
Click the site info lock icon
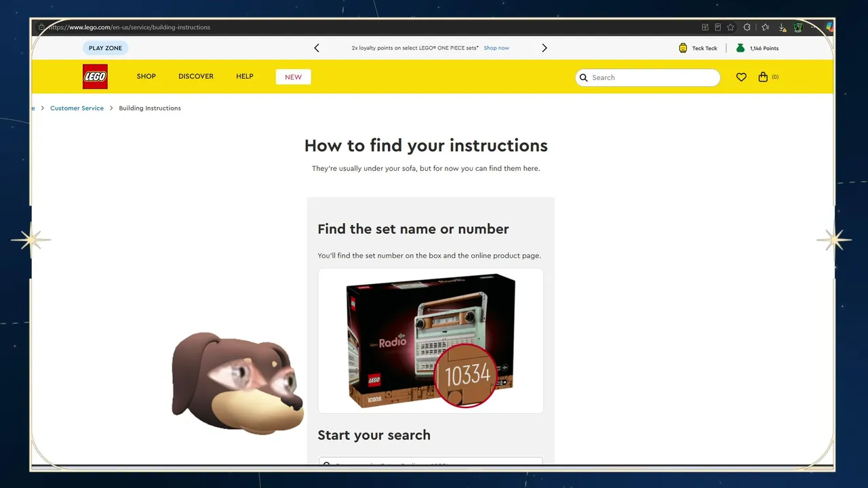pyautogui.click(x=41, y=28)
